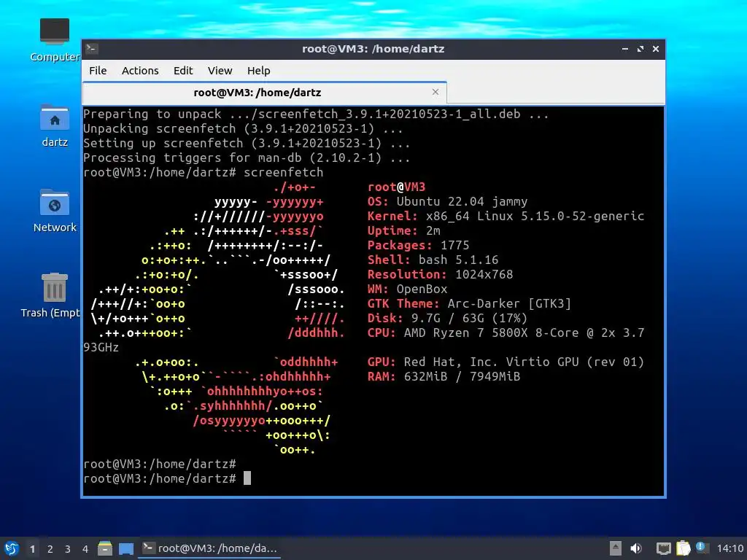
Task: Click the Kernel line showing 5.15.0-52-generic
Action: tap(506, 216)
